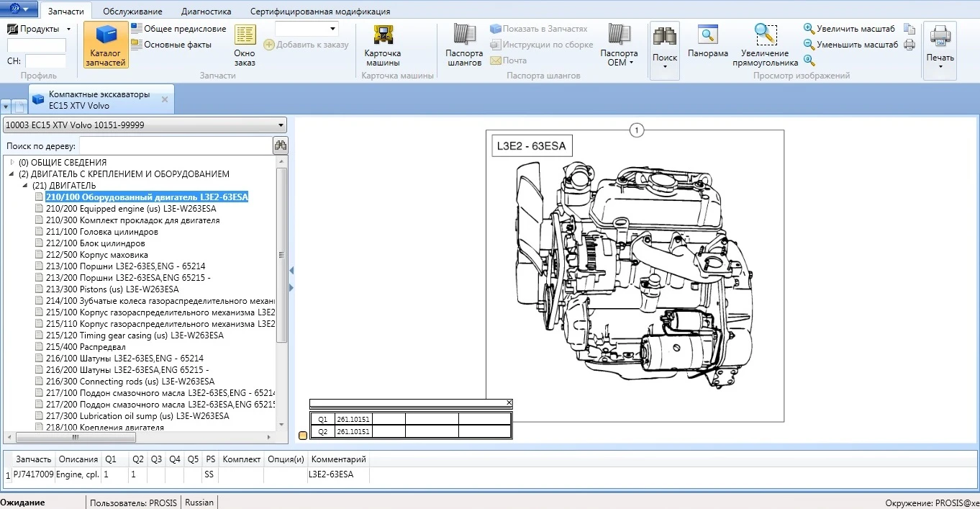
Task: Click Увеличить масштаб zoom in
Action: (850, 29)
